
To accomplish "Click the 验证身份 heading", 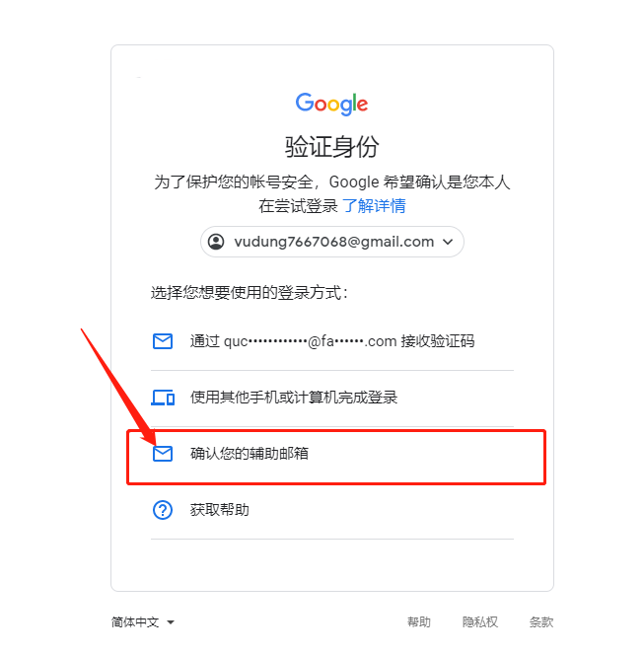I will click(x=332, y=147).
